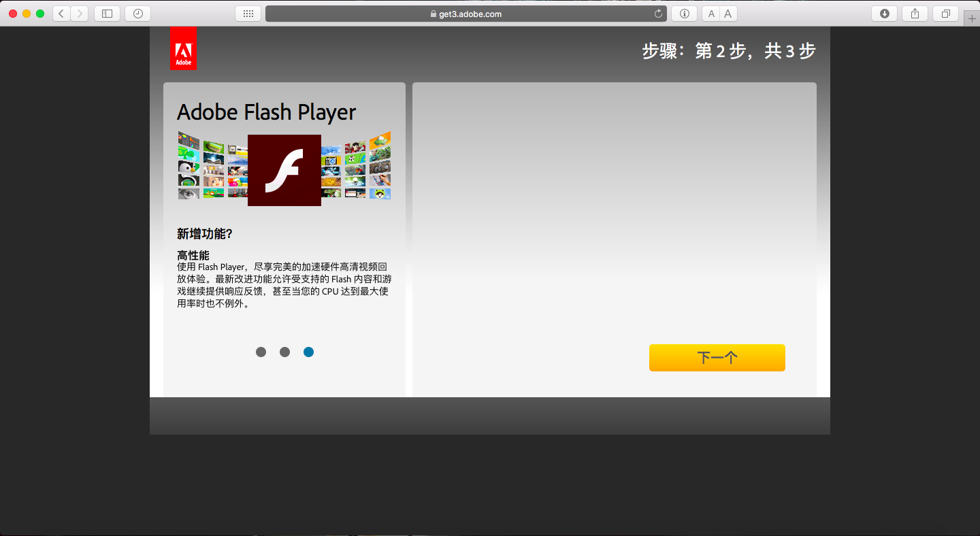Screen dimensions: 980x536
Task: Increase text size with large A
Action: tap(728, 14)
